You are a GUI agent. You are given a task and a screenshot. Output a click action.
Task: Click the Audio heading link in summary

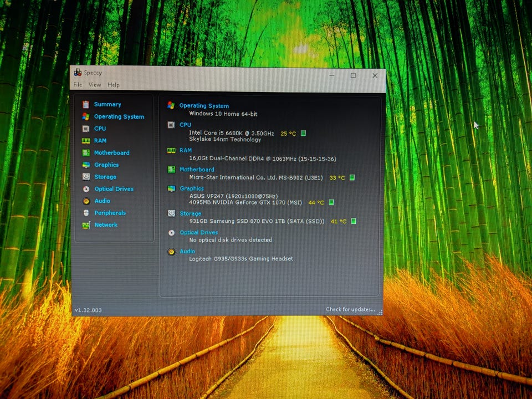(187, 252)
